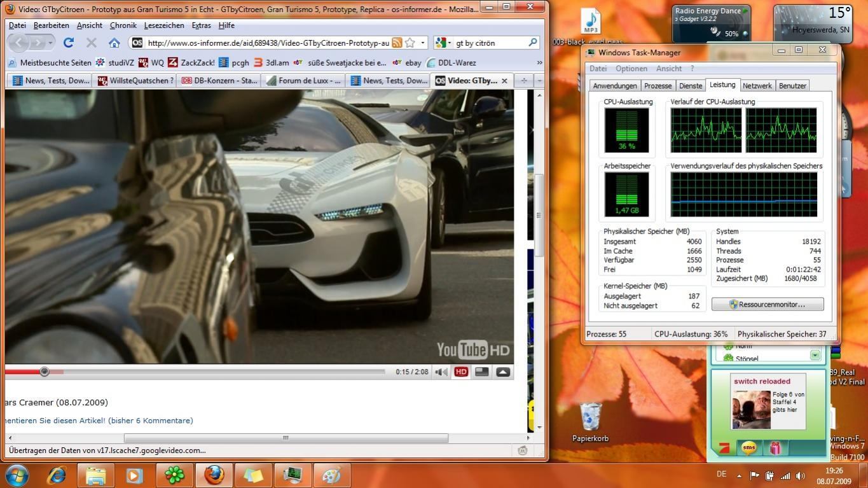
Task: Open Ansicht menu in Task-Manager
Action: [x=669, y=69]
